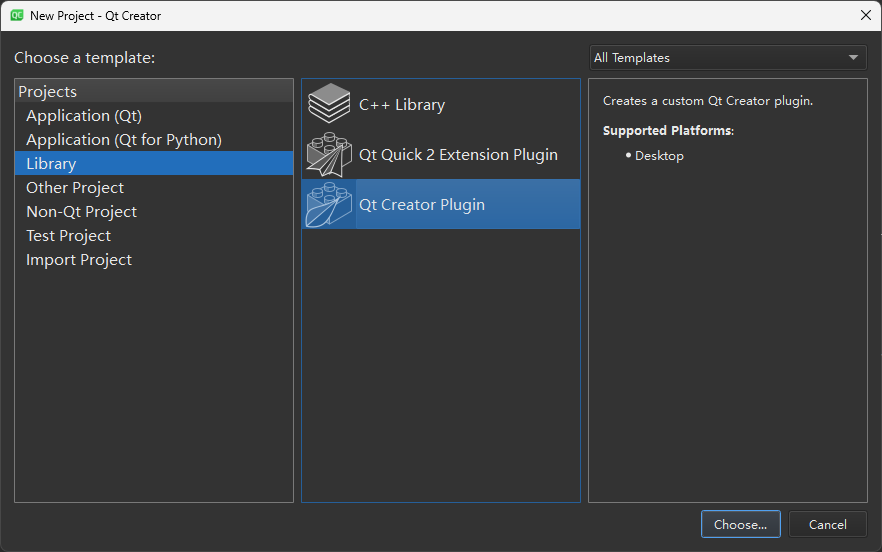Click the Projects header row

154,91
